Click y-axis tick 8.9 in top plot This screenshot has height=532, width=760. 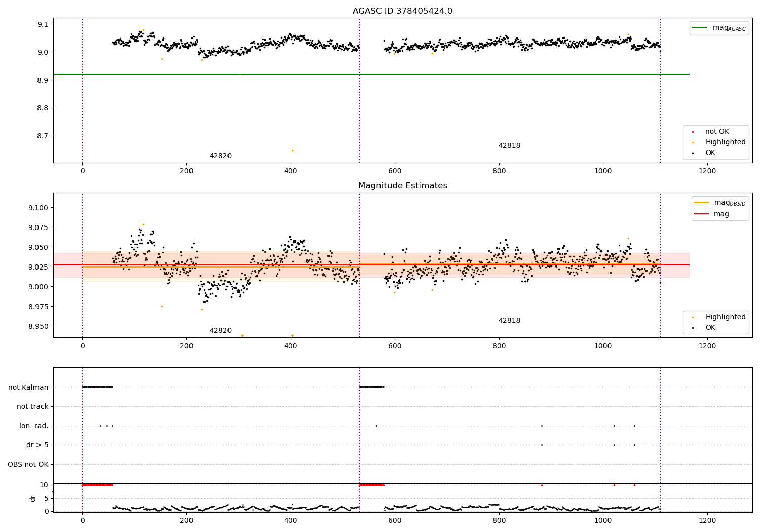pos(44,80)
